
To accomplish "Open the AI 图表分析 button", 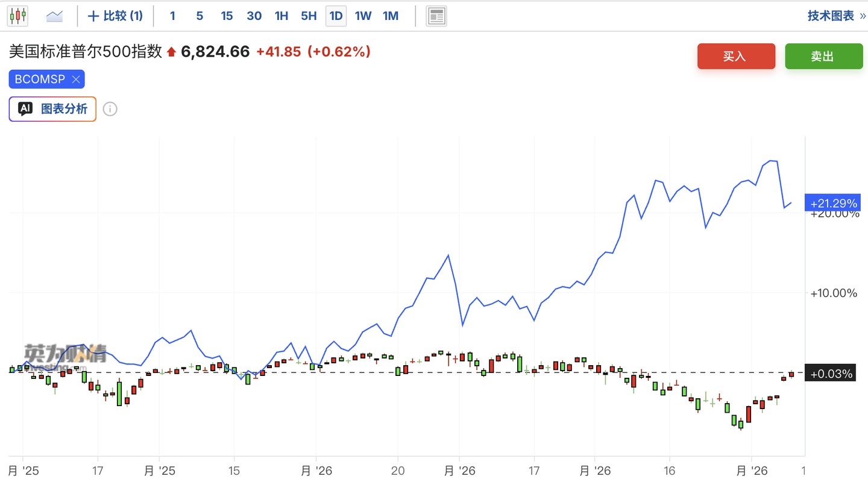I will 52,109.
